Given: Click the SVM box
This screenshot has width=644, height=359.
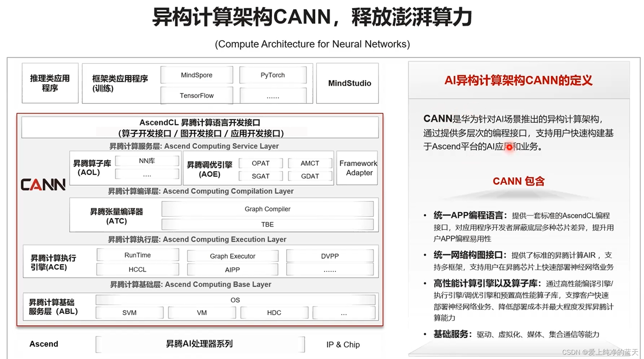Looking at the screenshot, I should pyautogui.click(x=129, y=313).
